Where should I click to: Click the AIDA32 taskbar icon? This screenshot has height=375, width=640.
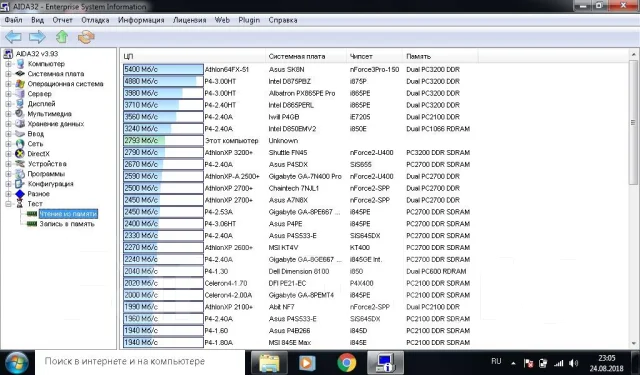(x=385, y=362)
